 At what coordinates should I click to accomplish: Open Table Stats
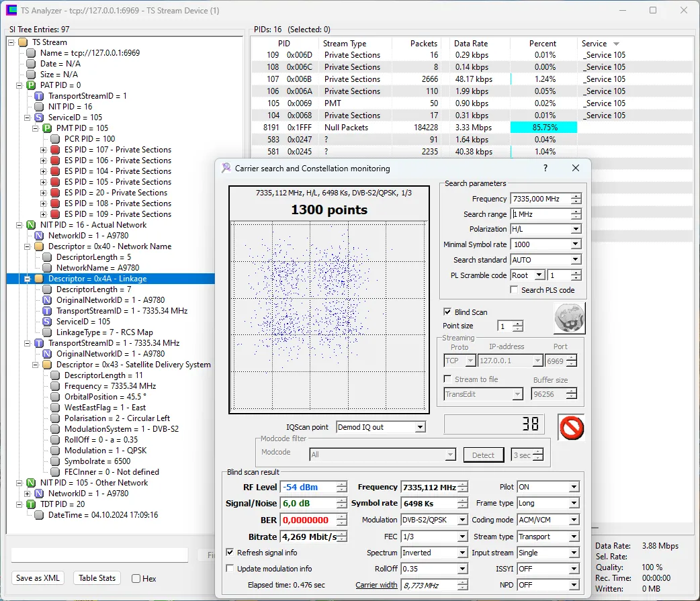[97, 578]
